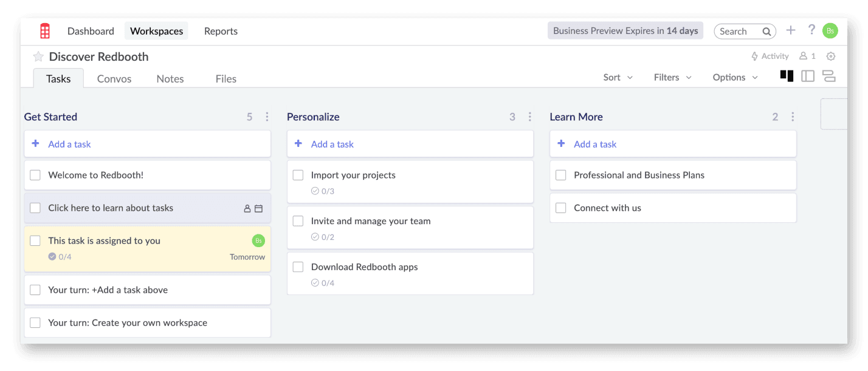This screenshot has height=371, width=868.
Task: Switch to the side panel view icon
Action: [x=808, y=76]
